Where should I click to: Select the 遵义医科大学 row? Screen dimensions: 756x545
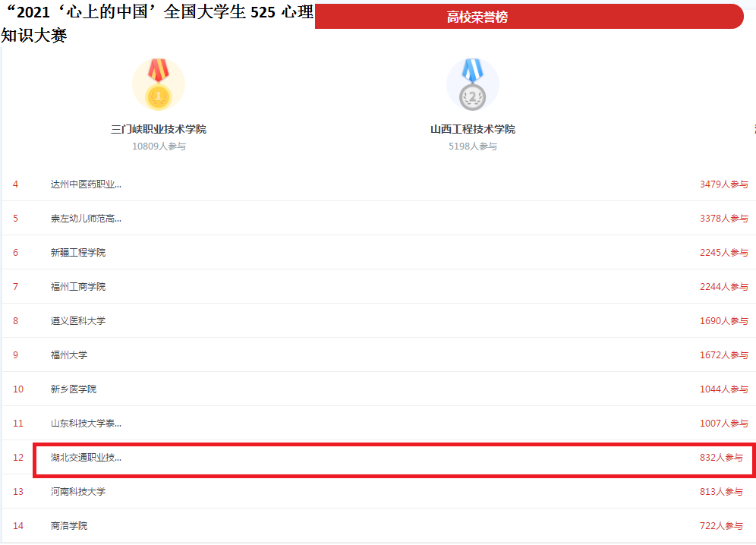pyautogui.click(x=379, y=321)
